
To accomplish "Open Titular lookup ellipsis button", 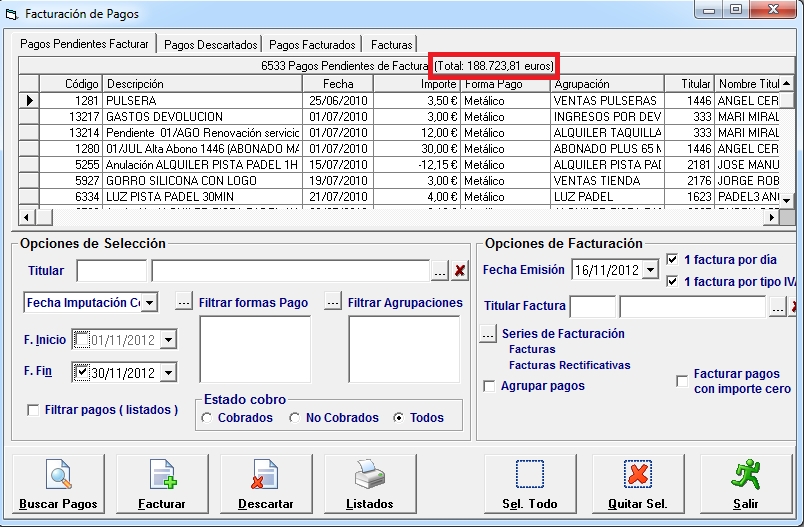I will (439, 270).
